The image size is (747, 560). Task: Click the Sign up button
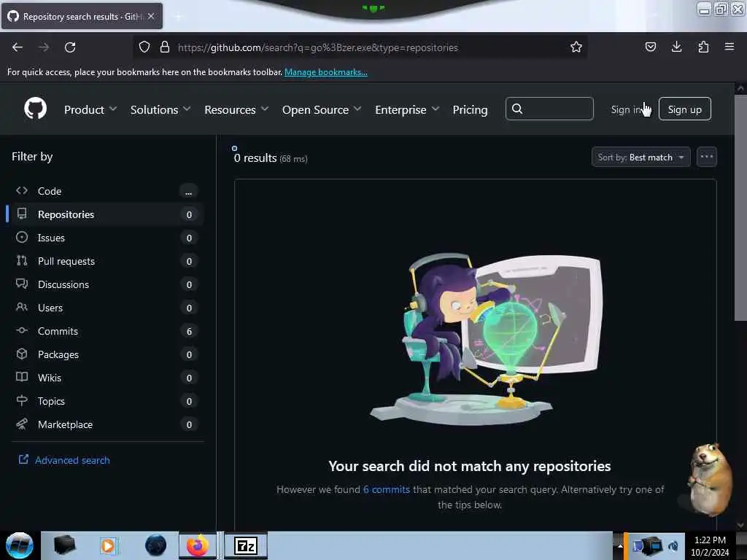pos(684,109)
